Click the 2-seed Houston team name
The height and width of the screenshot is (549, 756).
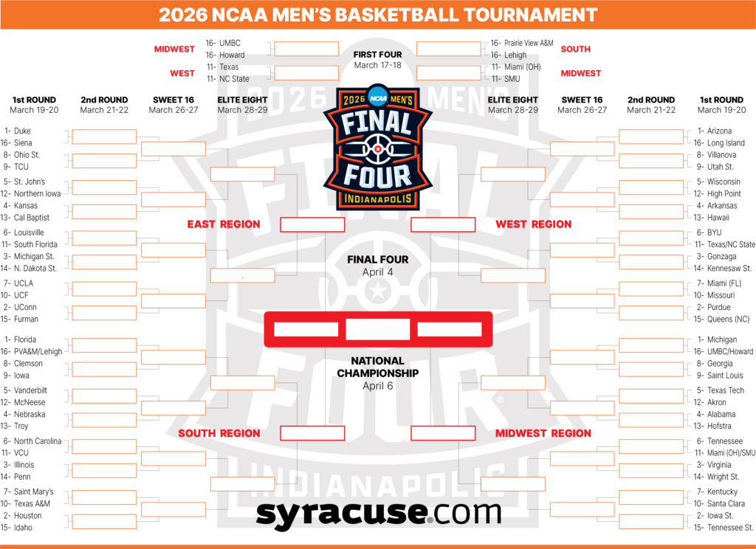click(x=29, y=516)
